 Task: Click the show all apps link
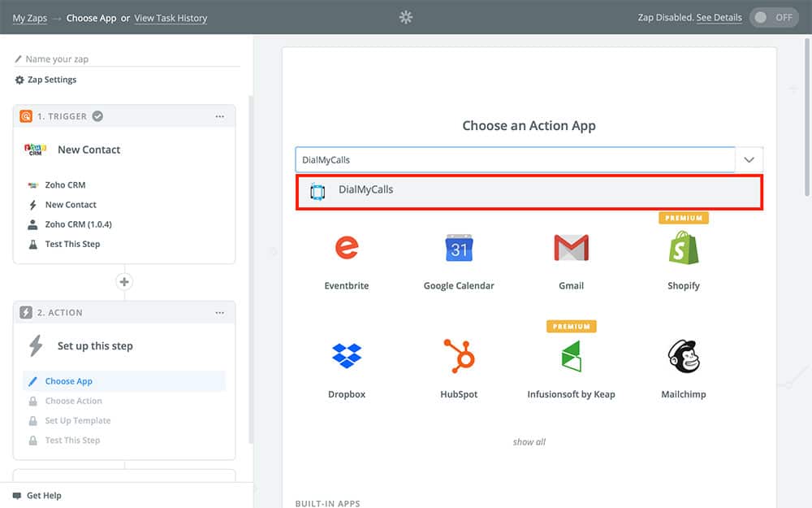pyautogui.click(x=529, y=442)
